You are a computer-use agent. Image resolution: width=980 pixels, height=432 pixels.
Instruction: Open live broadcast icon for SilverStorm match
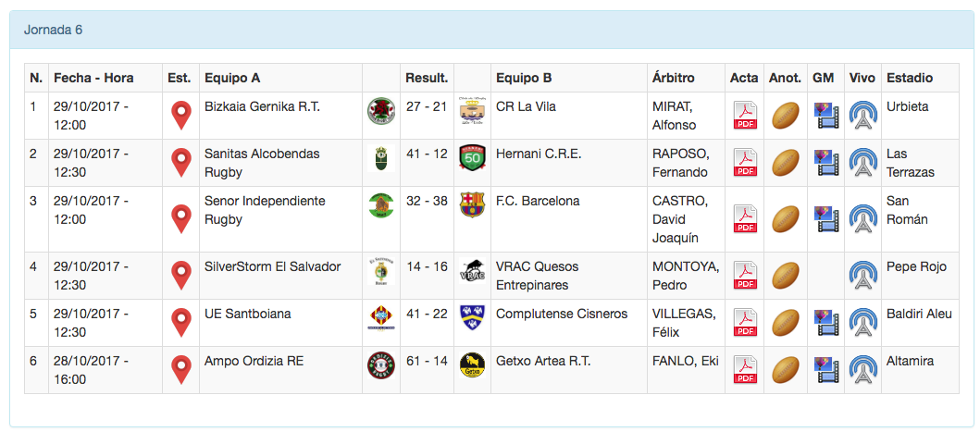click(x=862, y=276)
